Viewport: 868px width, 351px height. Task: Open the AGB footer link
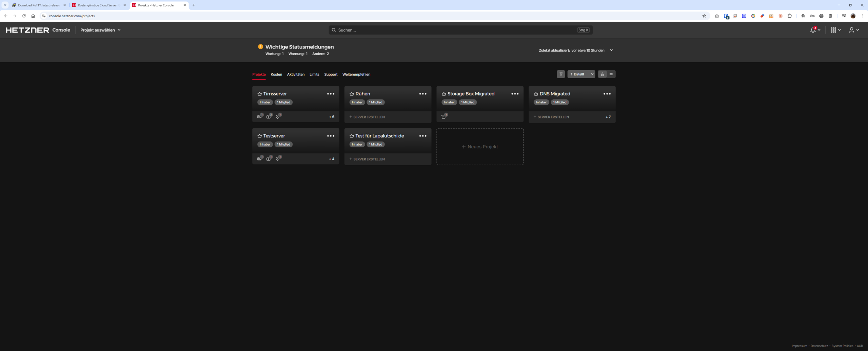click(860, 346)
